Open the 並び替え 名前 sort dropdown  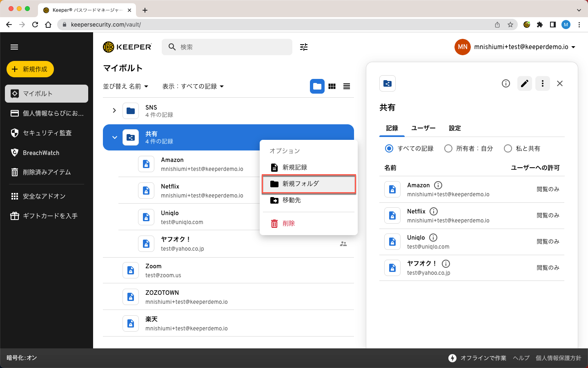(x=125, y=86)
